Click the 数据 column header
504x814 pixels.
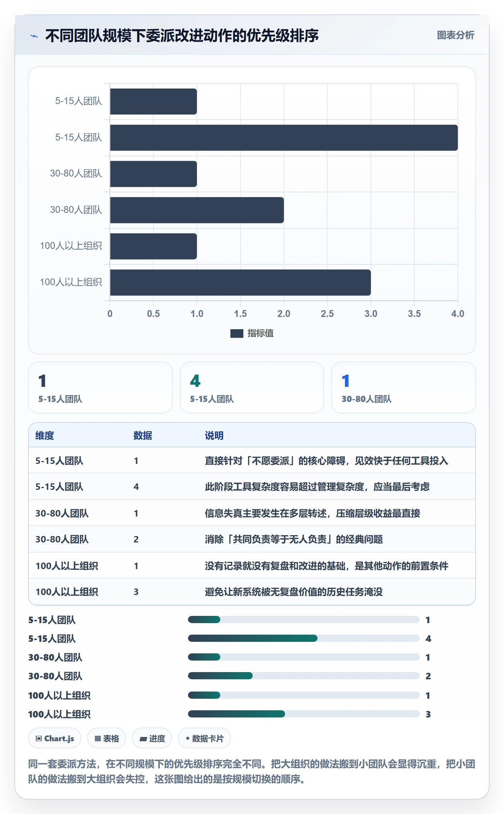tap(143, 435)
